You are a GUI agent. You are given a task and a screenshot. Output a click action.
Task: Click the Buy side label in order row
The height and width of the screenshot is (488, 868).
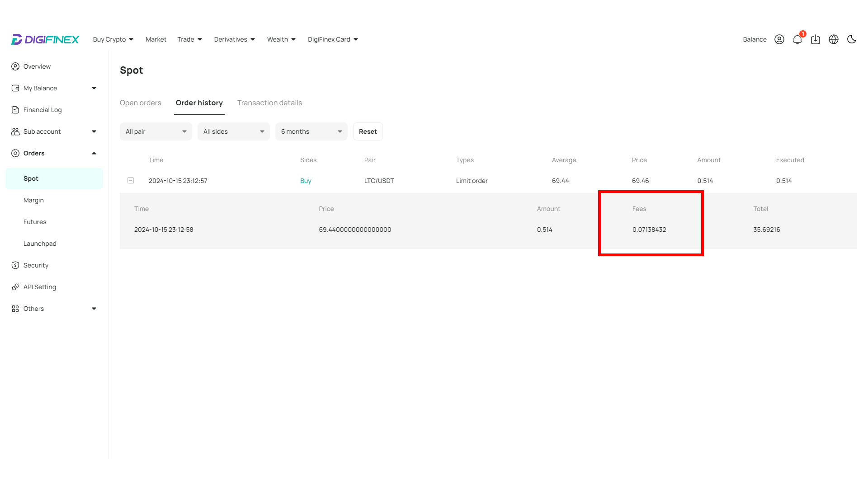[306, 181]
